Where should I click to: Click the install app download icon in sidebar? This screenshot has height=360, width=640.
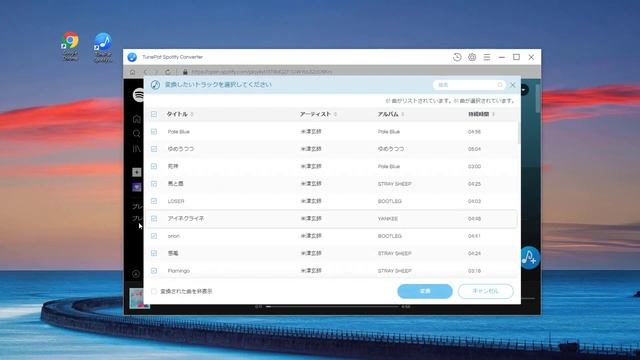[x=136, y=274]
